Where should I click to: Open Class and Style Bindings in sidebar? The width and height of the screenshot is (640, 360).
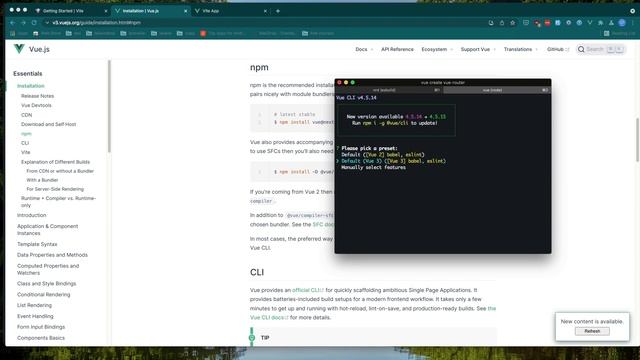click(x=47, y=283)
